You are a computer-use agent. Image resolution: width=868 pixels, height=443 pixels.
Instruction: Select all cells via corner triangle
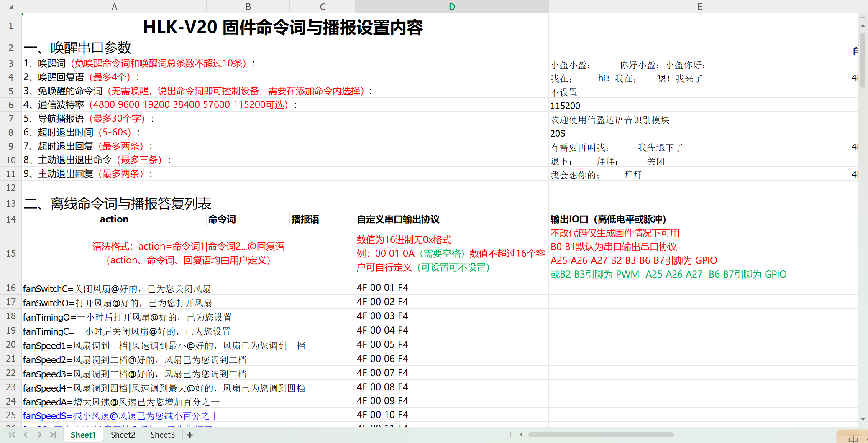coord(10,7)
